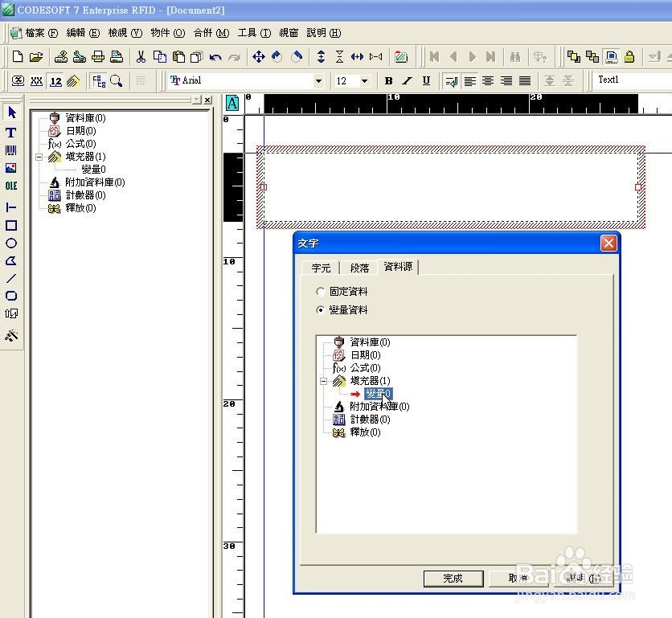Align text left

pos(469,80)
